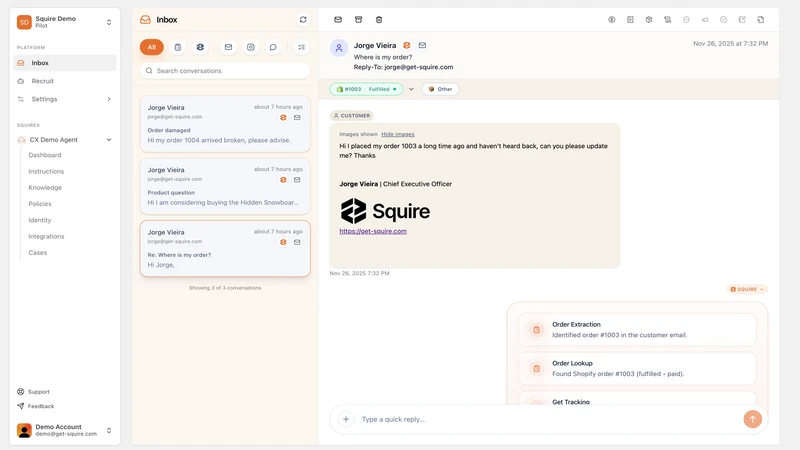Select the All filter pill
This screenshot has height=450, width=800.
tap(152, 47)
